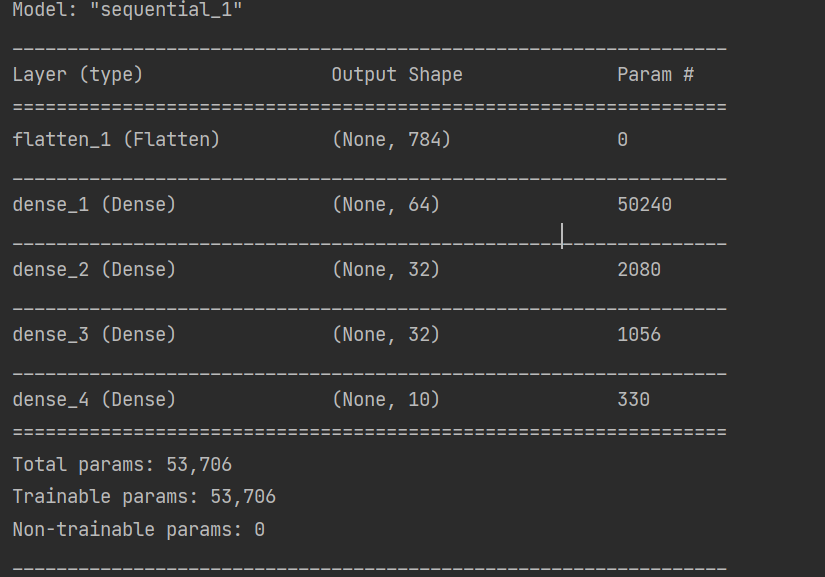This screenshot has height=577, width=825.
Task: Click the param value '50240'
Action: pyautogui.click(x=645, y=205)
